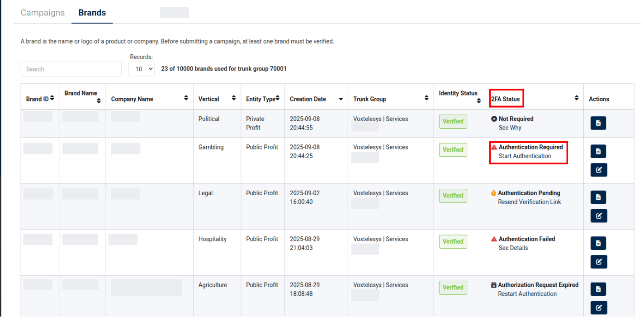Image resolution: width=644 pixels, height=317 pixels.
Task: Open the Records per page dropdown
Action: [142, 69]
